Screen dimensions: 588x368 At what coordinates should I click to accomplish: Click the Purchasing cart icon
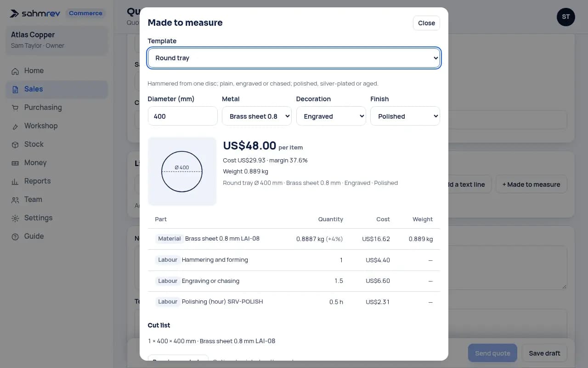point(15,108)
